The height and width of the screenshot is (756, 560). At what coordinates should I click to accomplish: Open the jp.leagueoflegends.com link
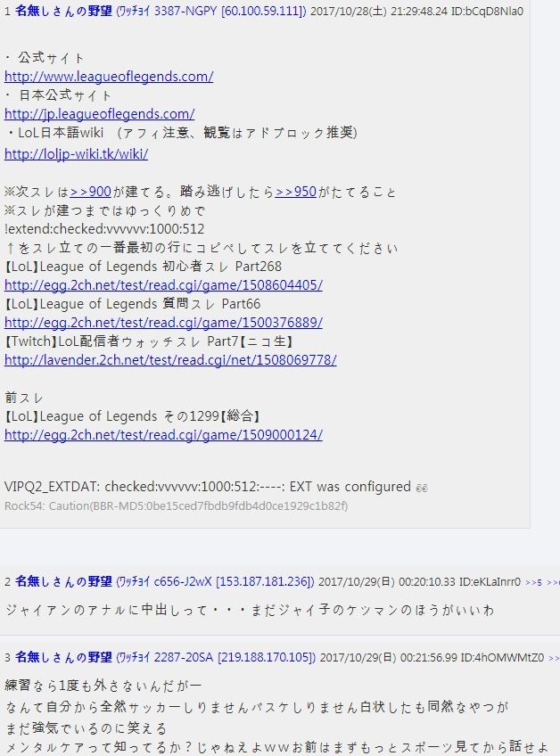point(99,114)
